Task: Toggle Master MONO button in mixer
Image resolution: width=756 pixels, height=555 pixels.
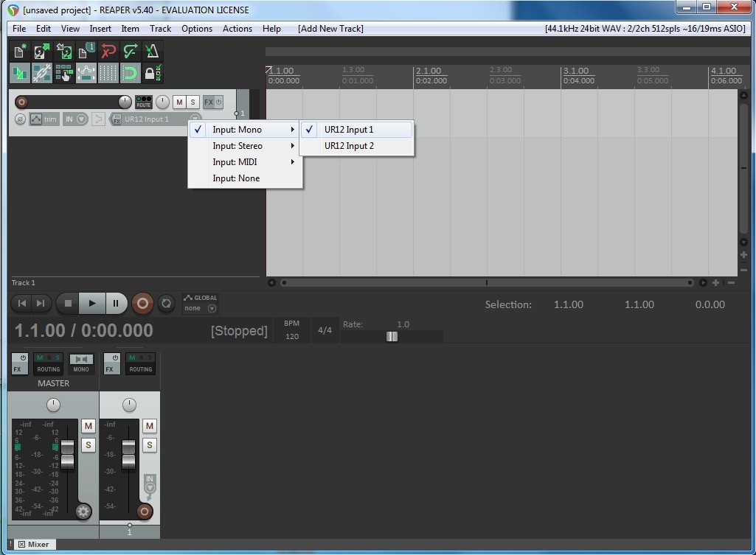Action: click(81, 364)
